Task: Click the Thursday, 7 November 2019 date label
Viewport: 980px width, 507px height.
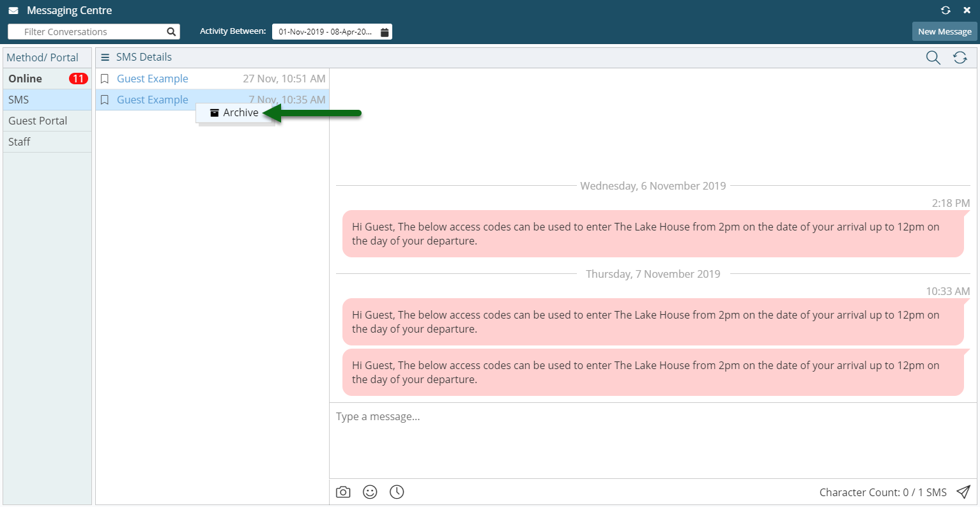Action: coord(653,274)
